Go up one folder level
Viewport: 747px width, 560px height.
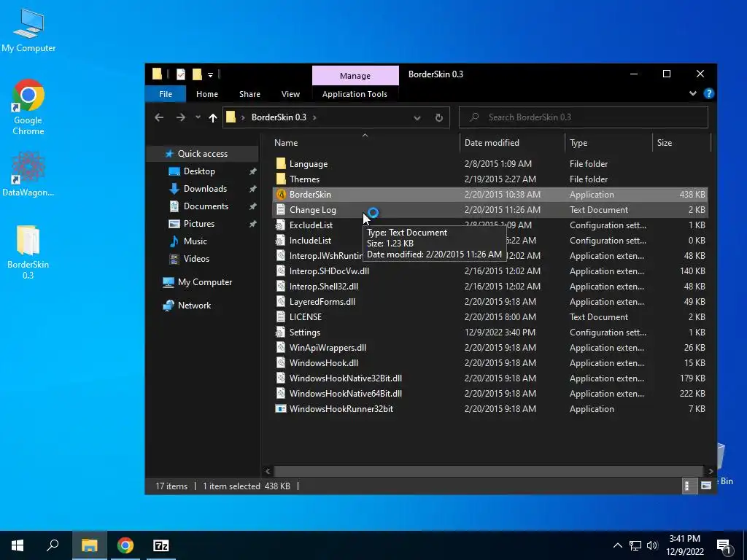(x=213, y=117)
